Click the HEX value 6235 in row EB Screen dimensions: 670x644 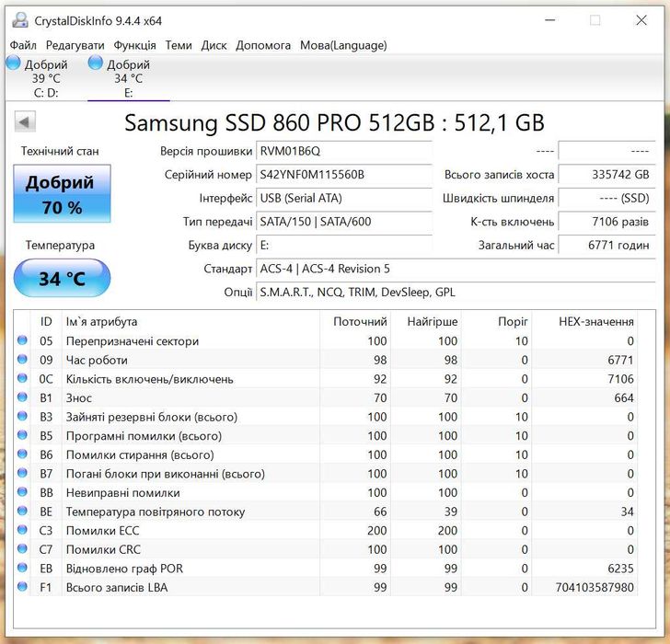[x=620, y=569]
